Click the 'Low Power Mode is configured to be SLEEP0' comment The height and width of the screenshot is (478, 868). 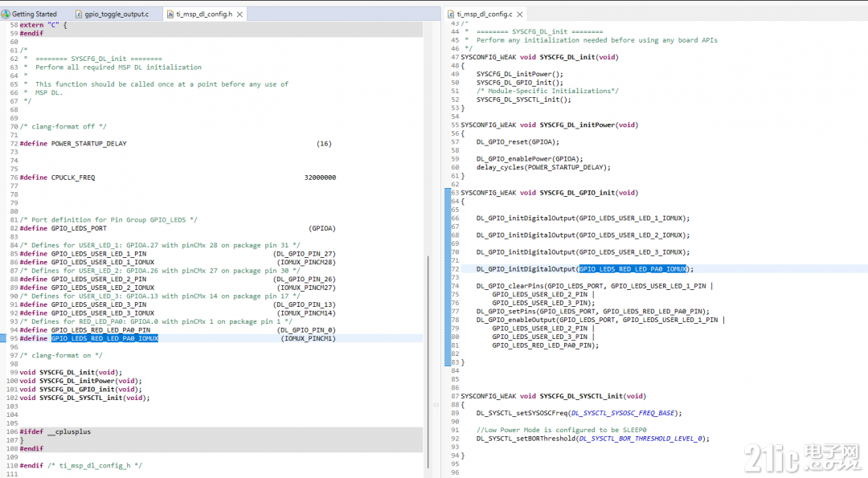pos(561,430)
